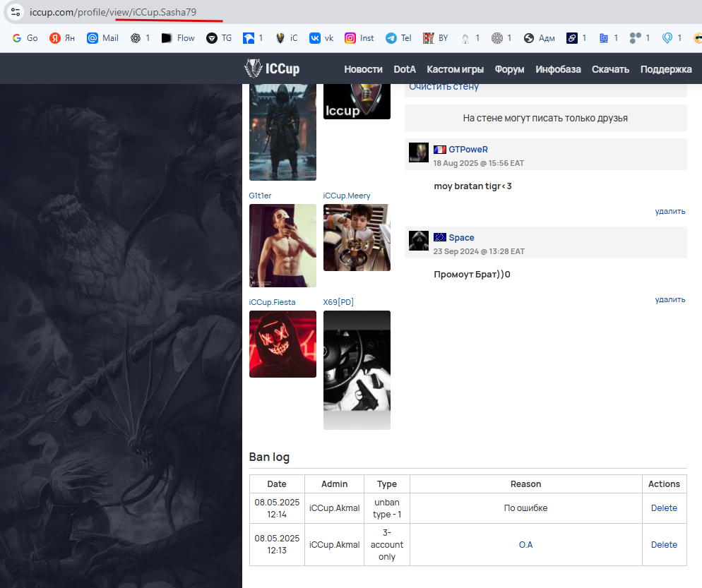
Task: Open the iC shield bookmark
Action: 287,38
